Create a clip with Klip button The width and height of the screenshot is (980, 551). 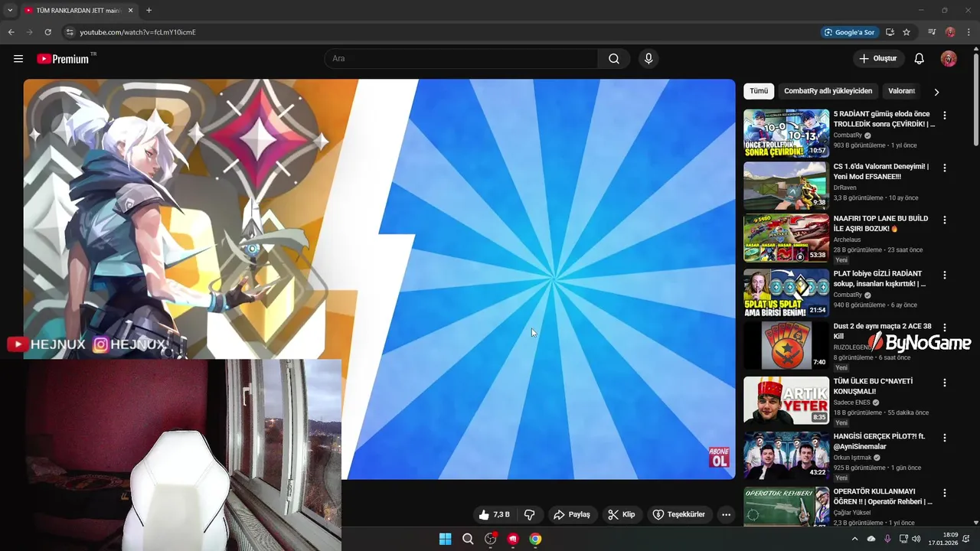click(621, 514)
